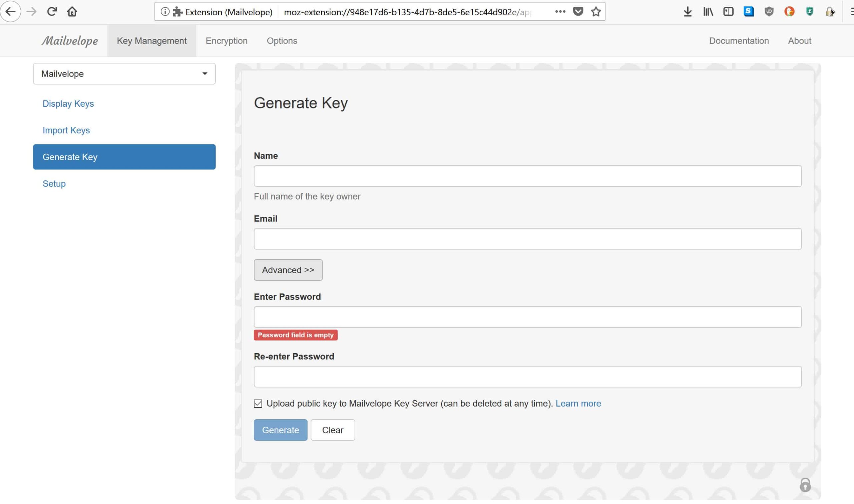Open the browser home page icon

tap(72, 12)
